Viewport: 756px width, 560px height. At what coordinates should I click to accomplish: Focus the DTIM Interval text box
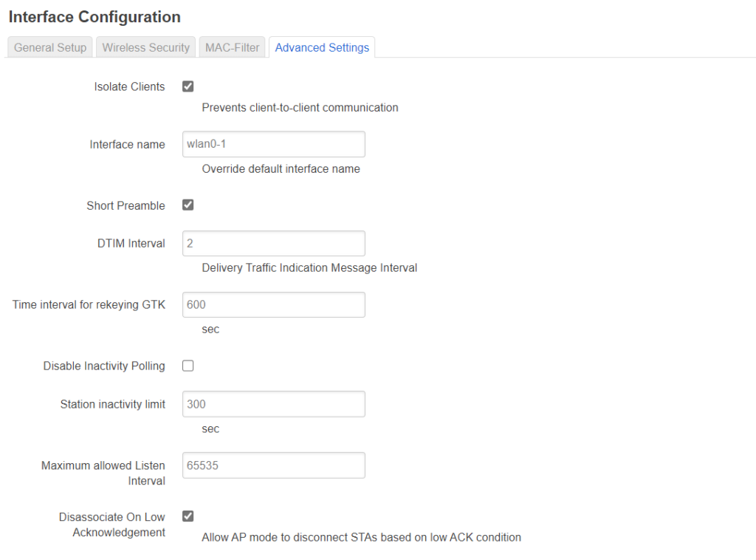click(x=273, y=243)
